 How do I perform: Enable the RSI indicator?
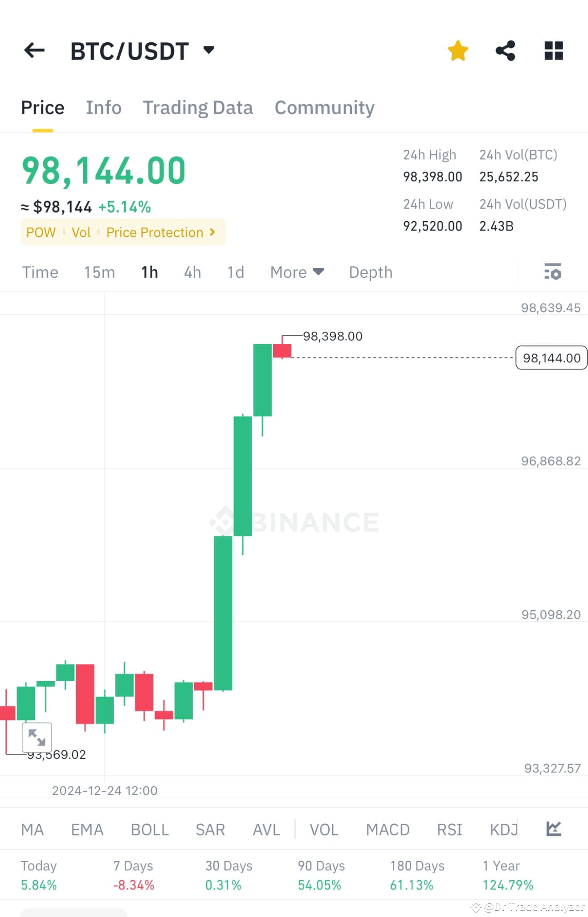point(449,830)
